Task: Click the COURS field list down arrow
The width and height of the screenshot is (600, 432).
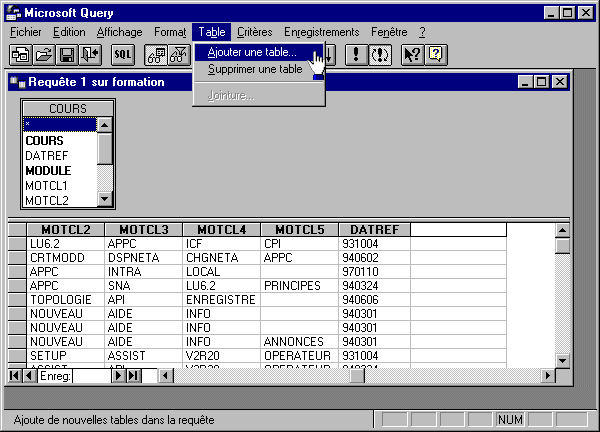Action: point(104,199)
